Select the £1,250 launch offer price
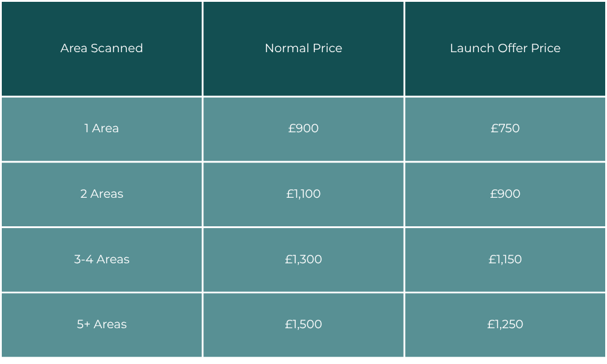The width and height of the screenshot is (607, 364). [505, 325]
